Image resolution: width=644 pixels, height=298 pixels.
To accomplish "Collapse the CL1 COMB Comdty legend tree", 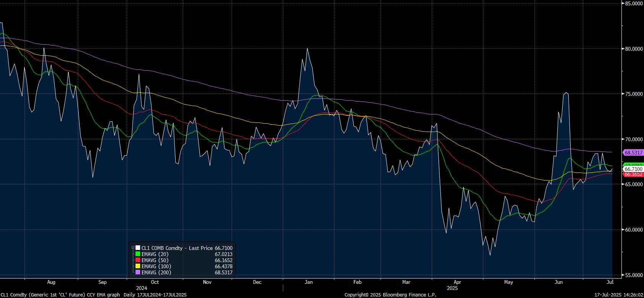I will pos(133,248).
